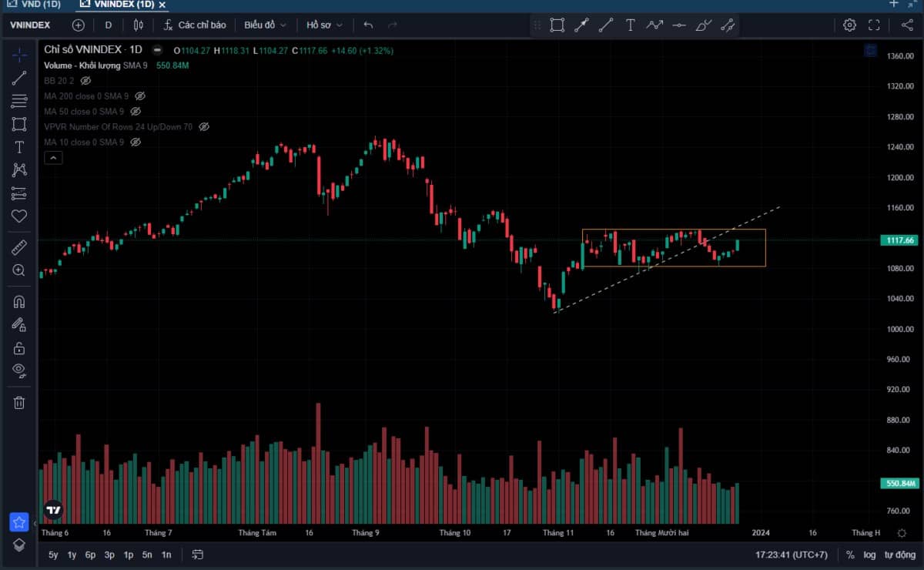The width and height of the screenshot is (924, 570).
Task: Select the trend line tool in left sidebar
Action: coord(19,78)
